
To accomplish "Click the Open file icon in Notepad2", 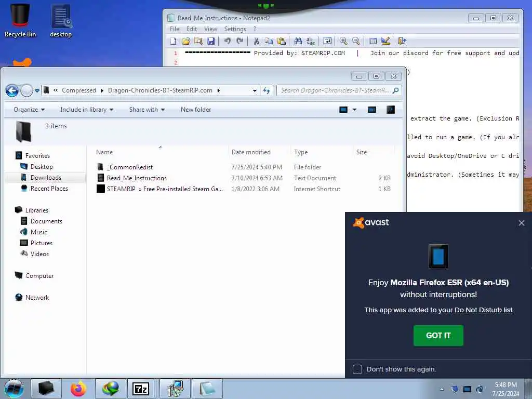I will coord(186,41).
